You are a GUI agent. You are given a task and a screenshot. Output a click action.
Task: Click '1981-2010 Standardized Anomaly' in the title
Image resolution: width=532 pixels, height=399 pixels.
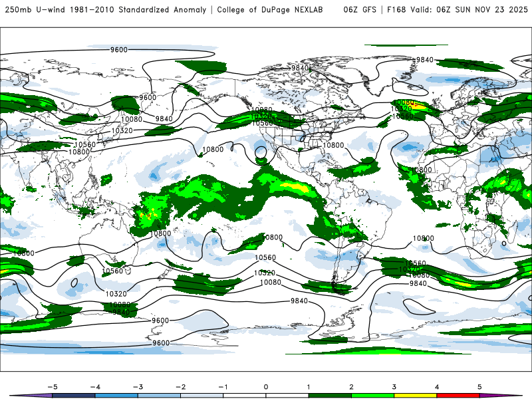tap(138, 10)
